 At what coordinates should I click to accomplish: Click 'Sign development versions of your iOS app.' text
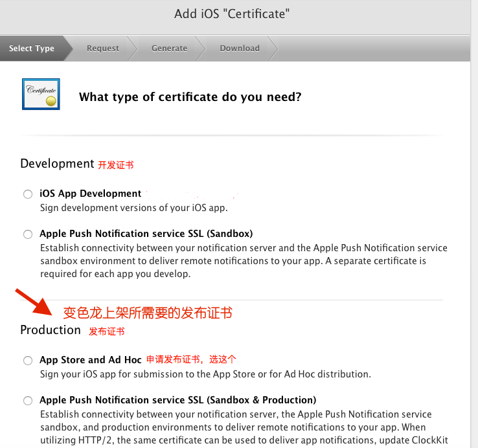pos(134,208)
